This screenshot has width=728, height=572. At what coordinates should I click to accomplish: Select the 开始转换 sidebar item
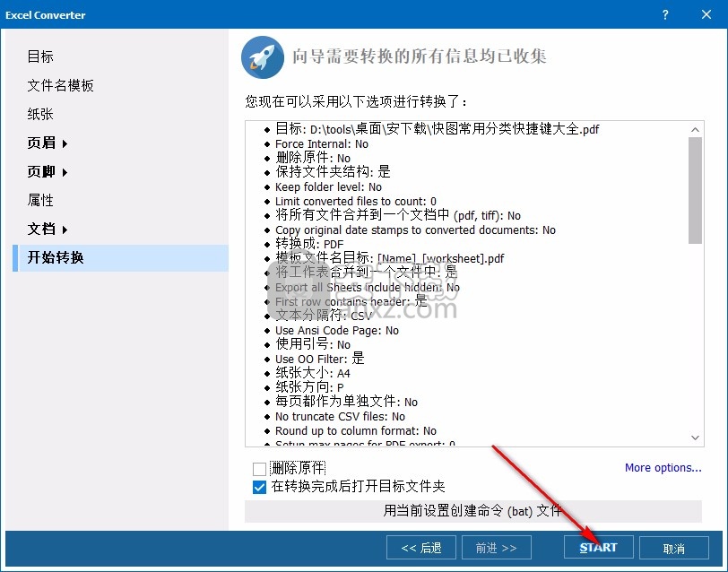click(x=56, y=257)
